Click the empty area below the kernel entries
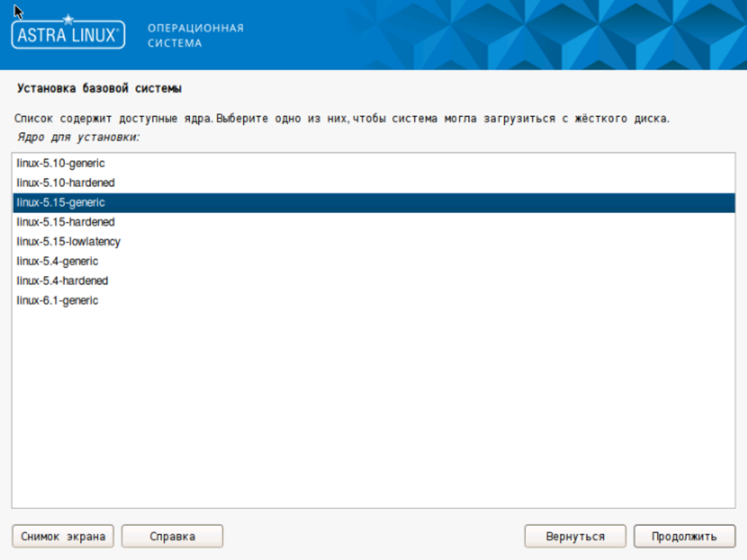This screenshot has height=560, width=747. click(x=373, y=408)
